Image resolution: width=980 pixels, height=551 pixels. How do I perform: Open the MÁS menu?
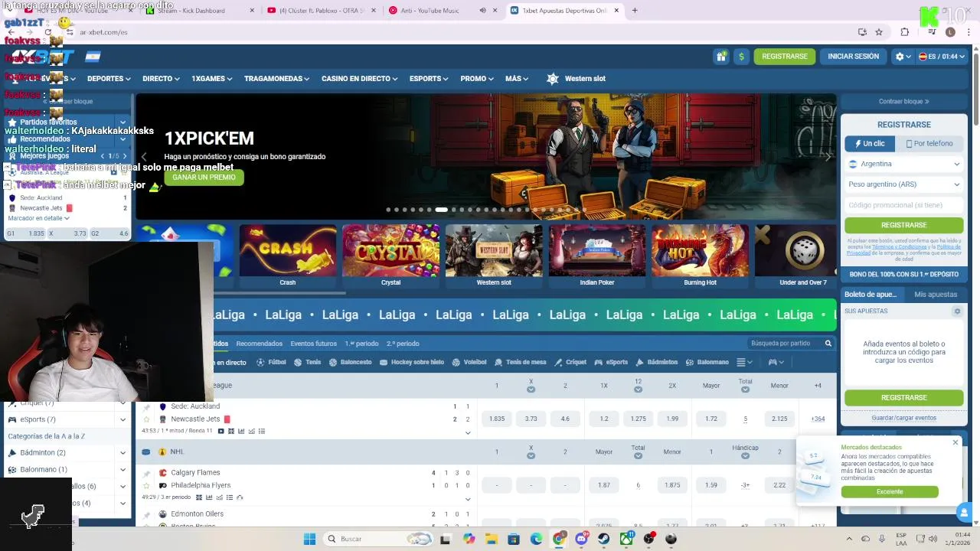[517, 79]
